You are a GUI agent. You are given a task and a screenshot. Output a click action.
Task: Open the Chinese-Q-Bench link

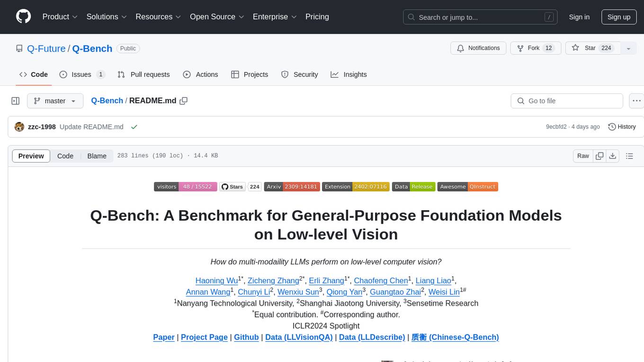click(x=455, y=337)
